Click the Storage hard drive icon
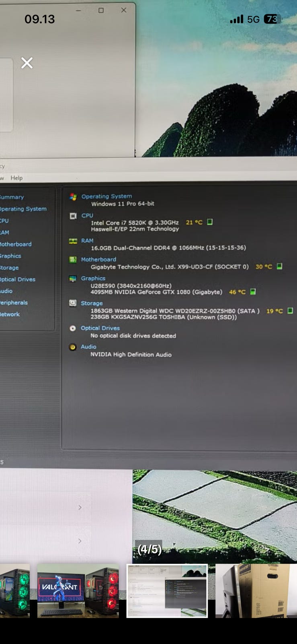The image size is (297, 644). [73, 303]
